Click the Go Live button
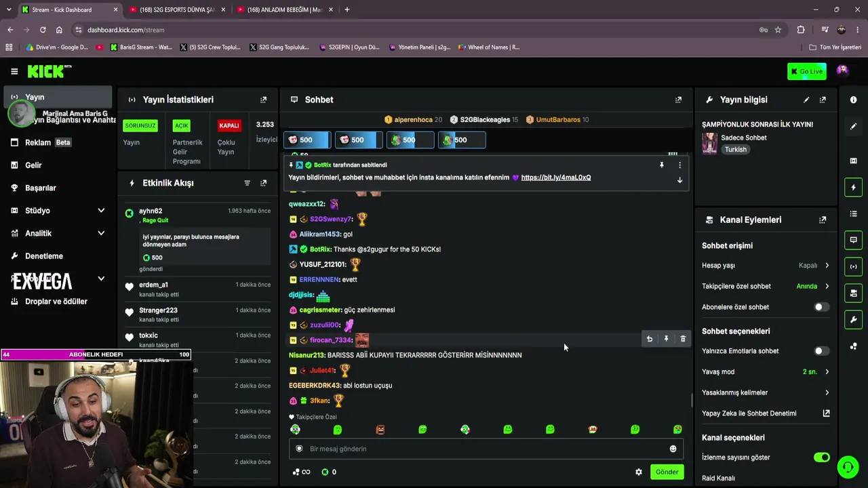The image size is (868, 488). click(x=807, y=71)
